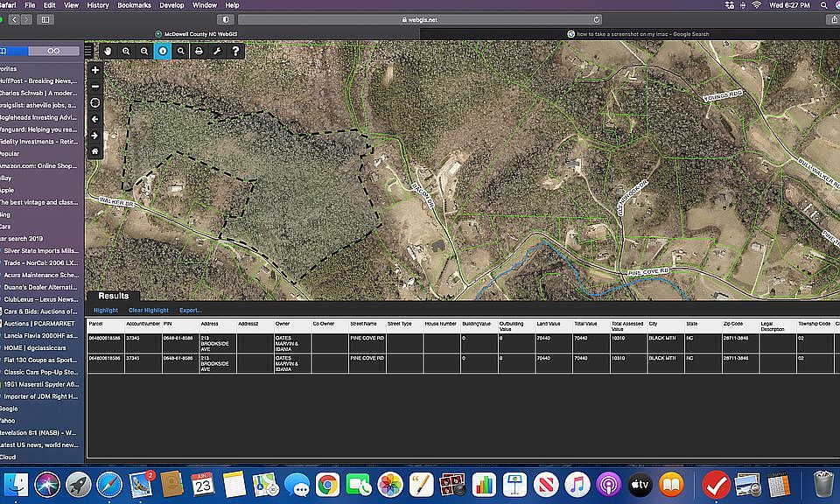
Task: Select the Pan hand tool
Action: [x=108, y=52]
